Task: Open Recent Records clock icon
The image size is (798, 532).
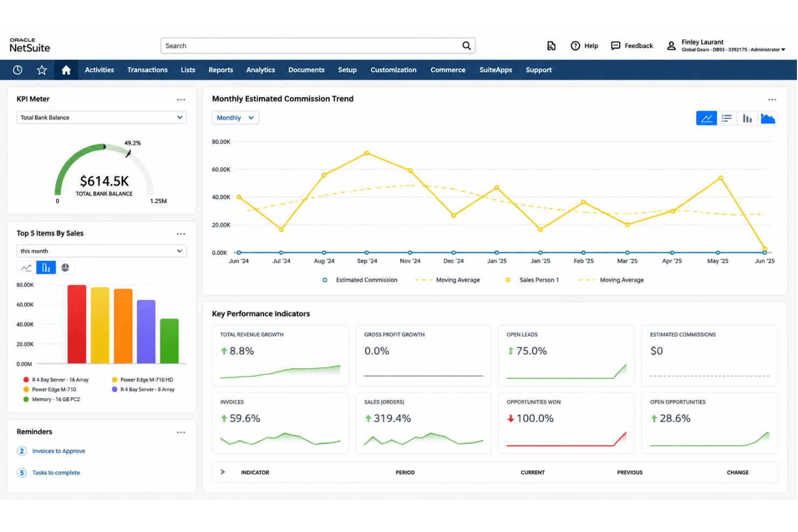Action: coord(18,70)
